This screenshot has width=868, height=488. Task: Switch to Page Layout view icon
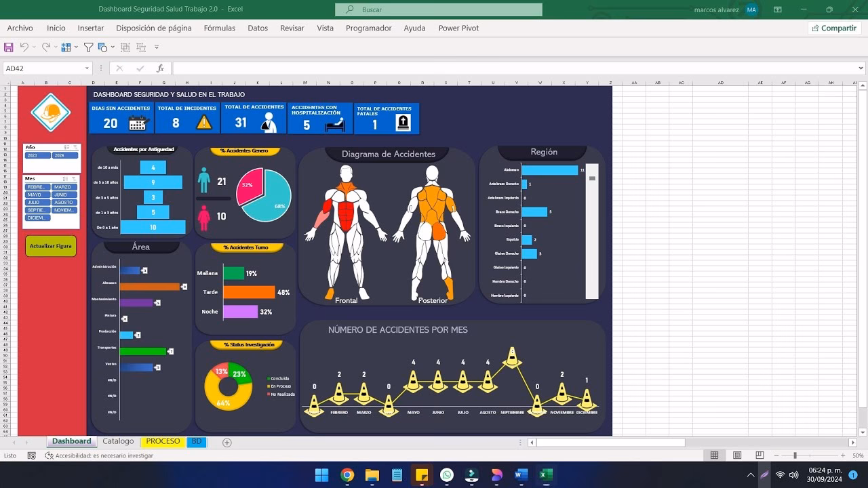click(x=737, y=455)
